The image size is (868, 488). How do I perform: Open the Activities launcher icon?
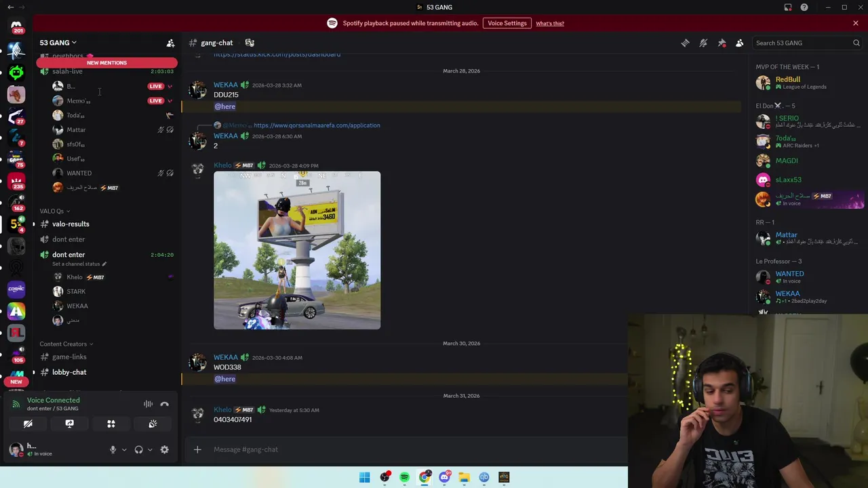tap(111, 424)
